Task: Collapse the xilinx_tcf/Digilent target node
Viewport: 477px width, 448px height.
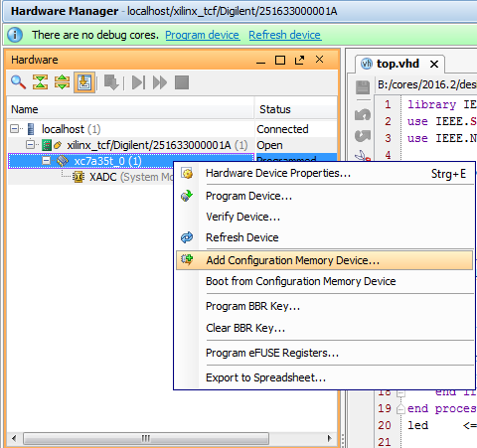Action: pos(30,145)
